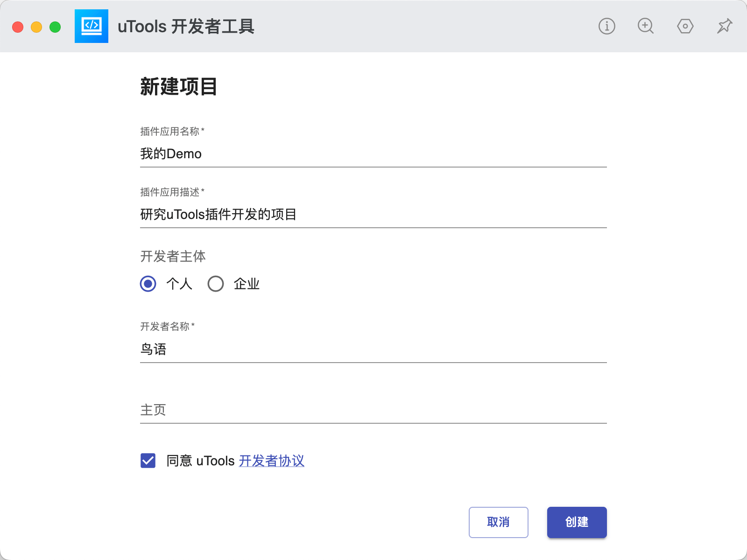The image size is (747, 560).
Task: Open the hexagon settings icon
Action: pos(685,26)
